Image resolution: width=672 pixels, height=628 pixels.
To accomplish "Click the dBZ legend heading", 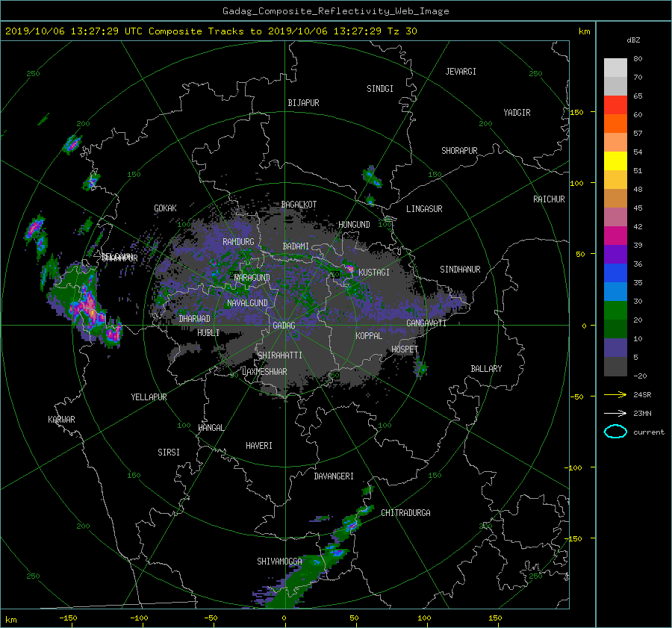I will point(633,40).
